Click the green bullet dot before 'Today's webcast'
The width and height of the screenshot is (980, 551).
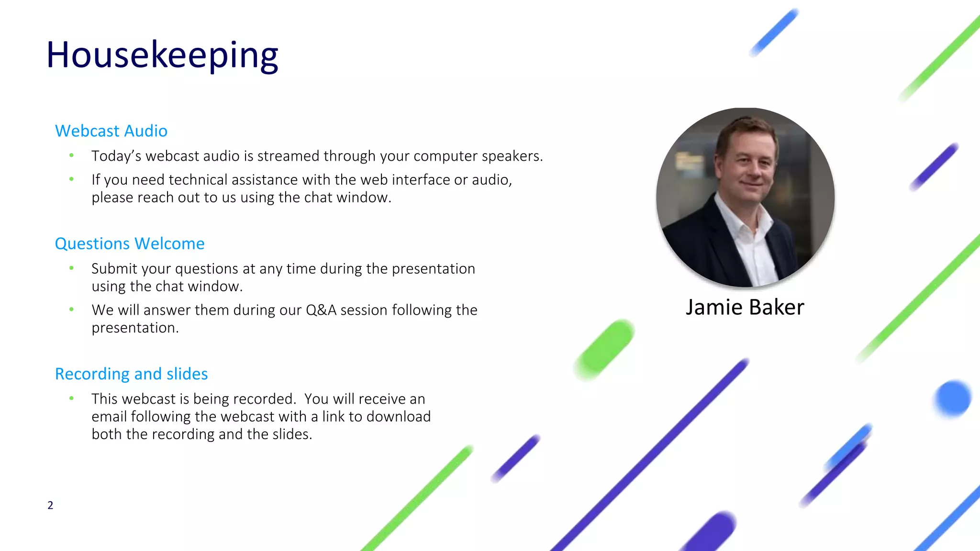coord(71,155)
